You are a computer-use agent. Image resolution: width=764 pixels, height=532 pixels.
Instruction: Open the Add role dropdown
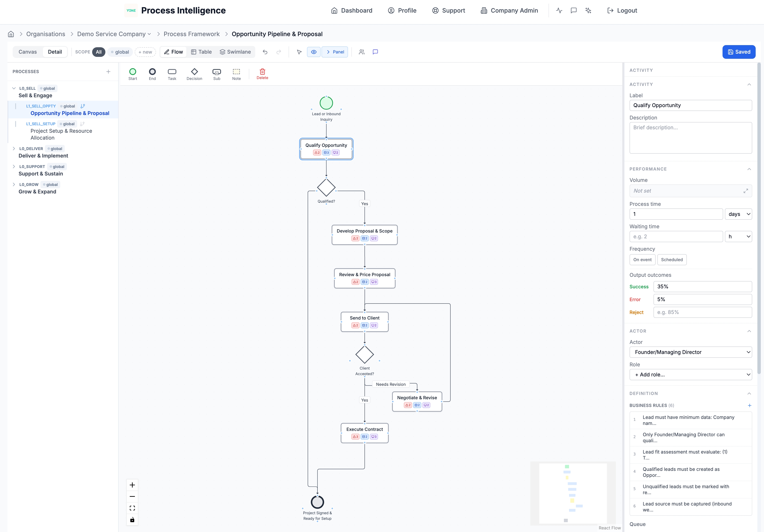690,375
